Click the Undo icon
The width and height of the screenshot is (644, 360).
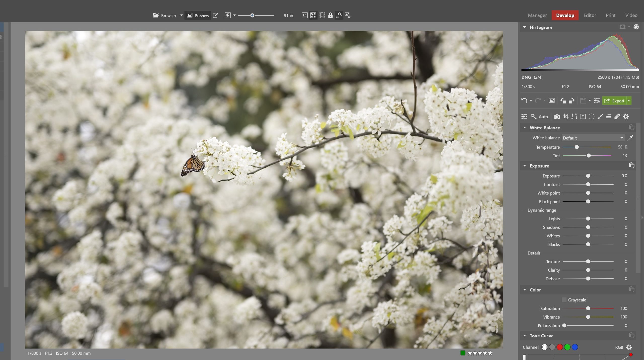click(x=525, y=100)
